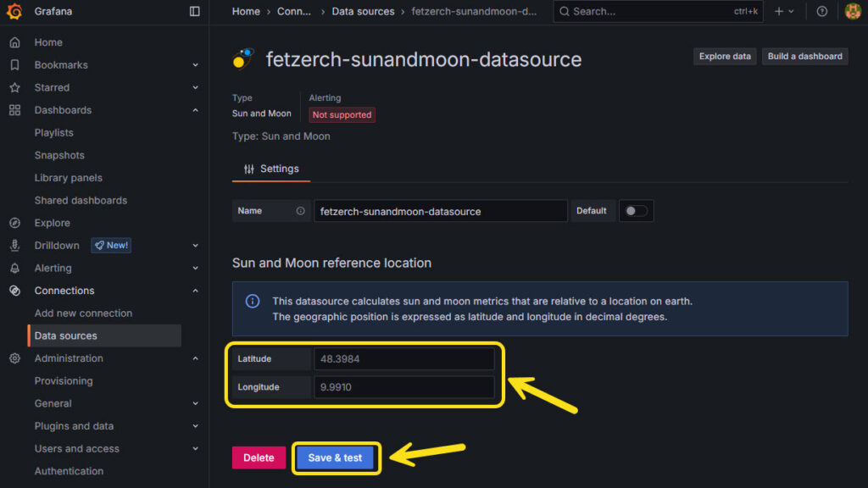Expand the Alerting section chevron
The image size is (868, 488).
coord(196,269)
